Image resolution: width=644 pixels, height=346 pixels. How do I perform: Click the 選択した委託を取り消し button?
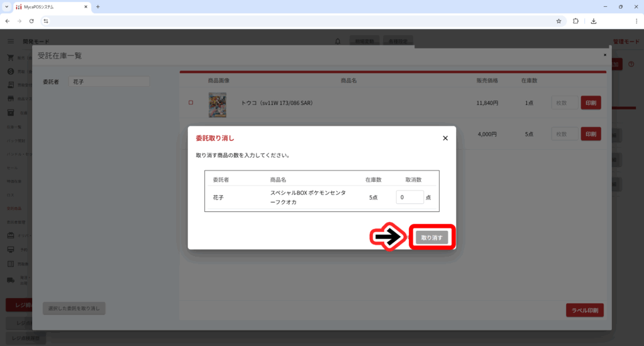tap(74, 308)
